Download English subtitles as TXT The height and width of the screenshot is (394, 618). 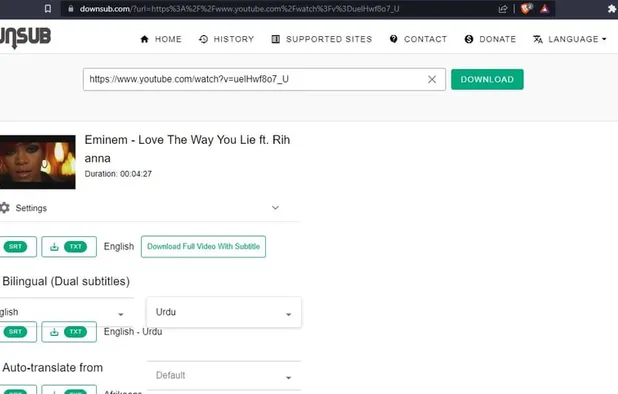(x=69, y=247)
